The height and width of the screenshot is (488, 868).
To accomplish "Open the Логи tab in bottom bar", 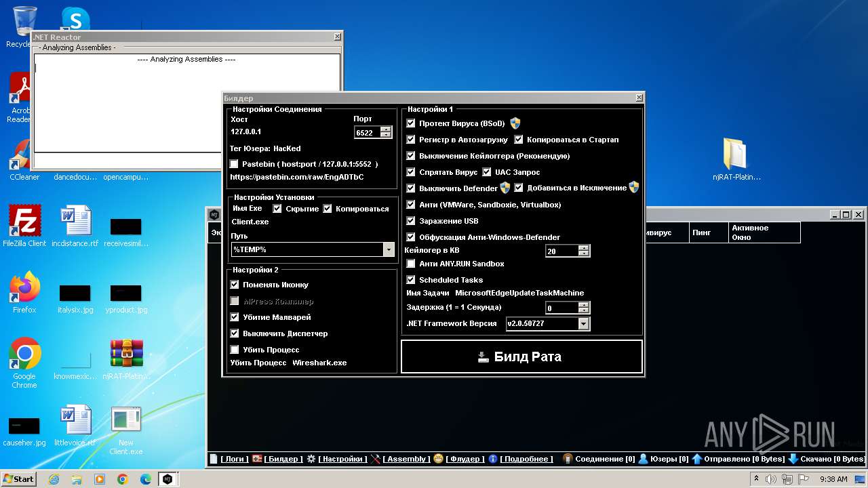I will coord(235,459).
